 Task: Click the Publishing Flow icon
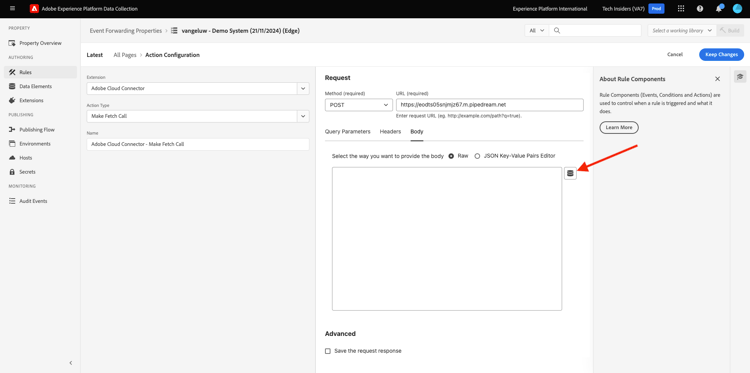pos(12,130)
